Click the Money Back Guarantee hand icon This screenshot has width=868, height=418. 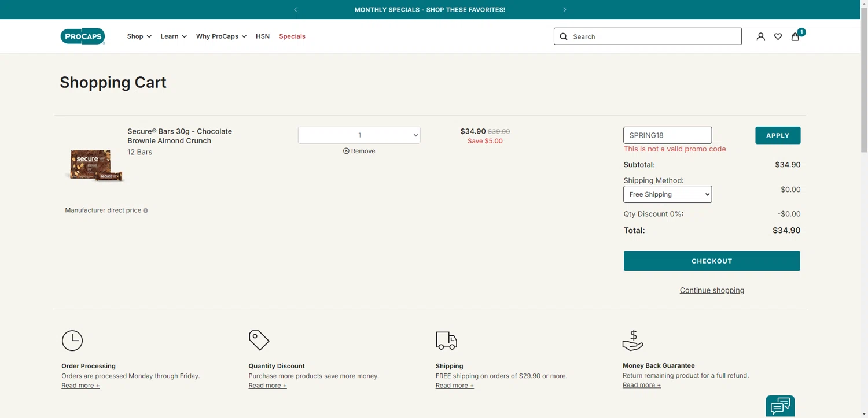(633, 341)
